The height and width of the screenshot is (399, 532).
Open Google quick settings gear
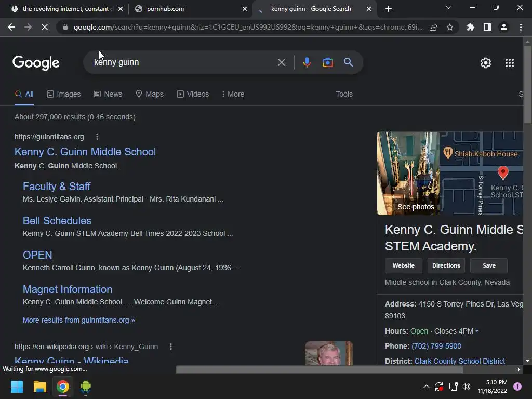pos(486,63)
